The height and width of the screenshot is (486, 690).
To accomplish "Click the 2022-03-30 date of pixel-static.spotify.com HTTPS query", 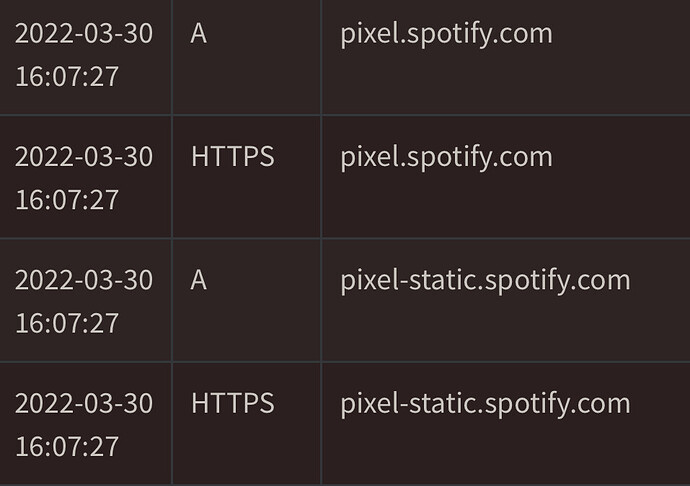I will point(84,404).
